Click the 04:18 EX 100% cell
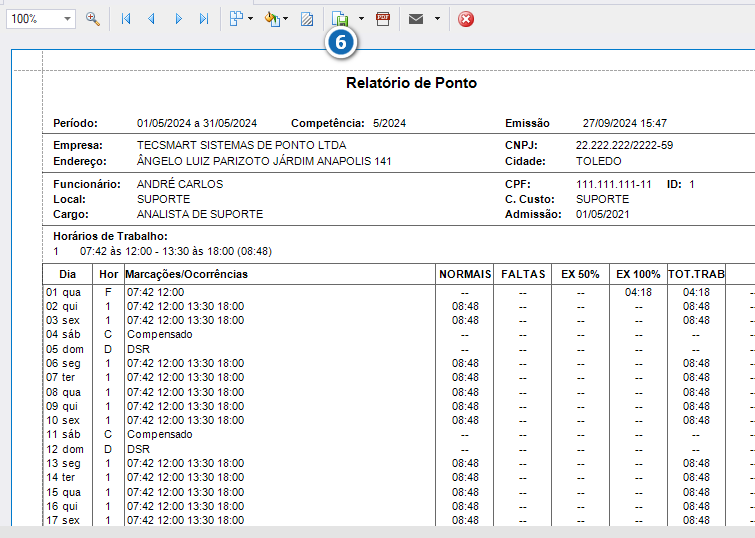This screenshot has width=755, height=538. pyautogui.click(x=638, y=292)
